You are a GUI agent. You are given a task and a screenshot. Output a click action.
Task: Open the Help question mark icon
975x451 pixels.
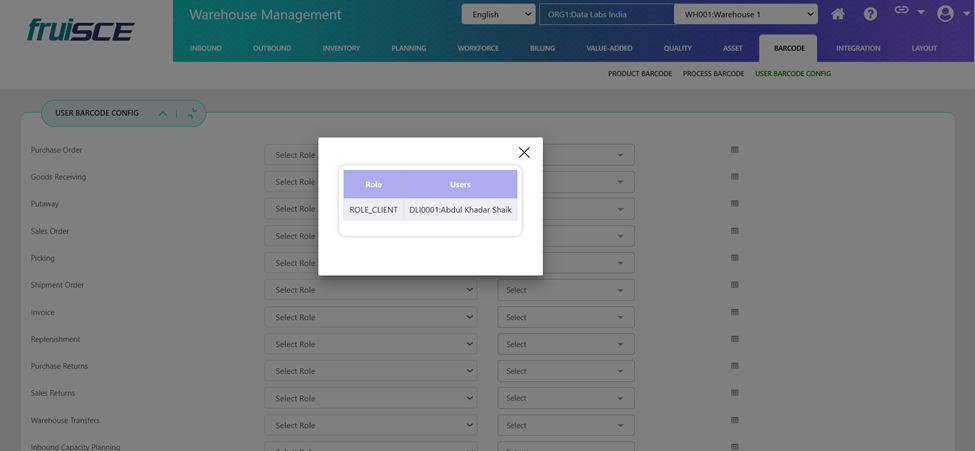[870, 14]
